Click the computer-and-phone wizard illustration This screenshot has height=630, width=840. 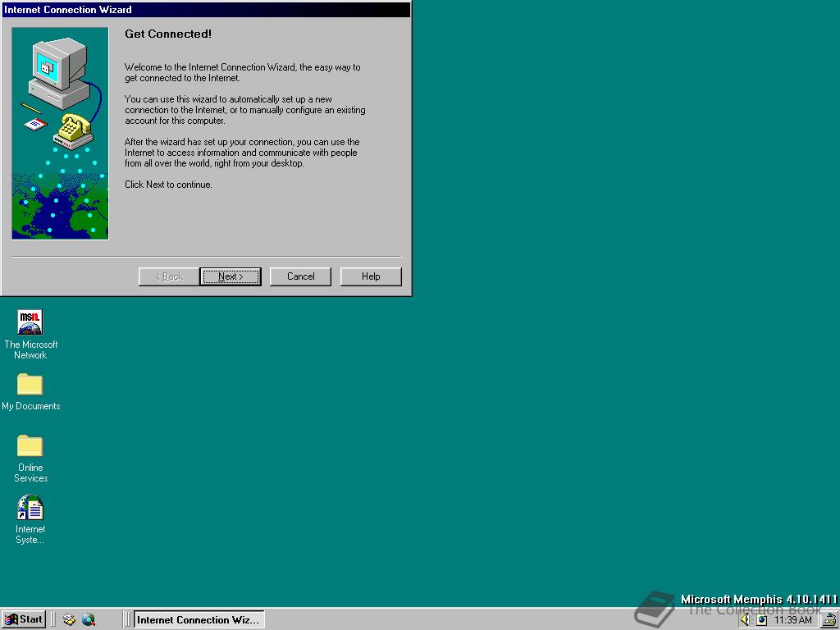point(60,134)
